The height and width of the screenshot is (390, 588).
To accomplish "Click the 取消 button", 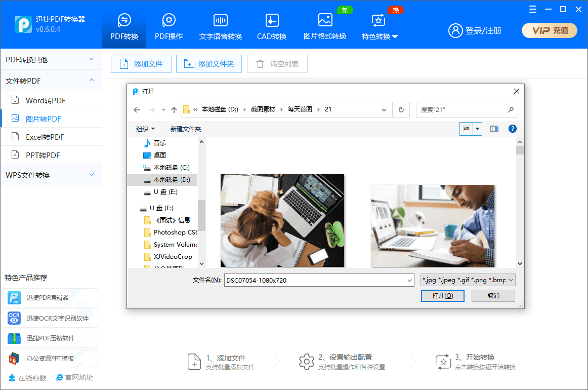I will pos(493,296).
